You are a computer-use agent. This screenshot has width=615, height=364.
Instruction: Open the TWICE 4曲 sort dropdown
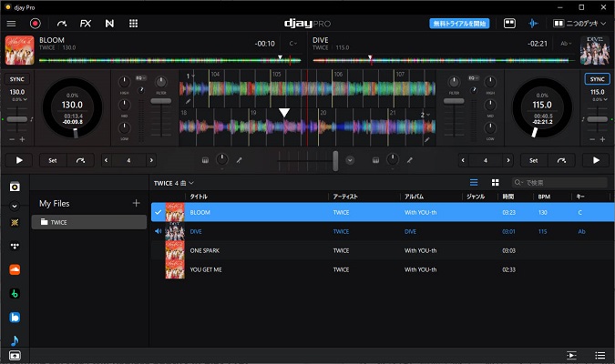tap(174, 183)
